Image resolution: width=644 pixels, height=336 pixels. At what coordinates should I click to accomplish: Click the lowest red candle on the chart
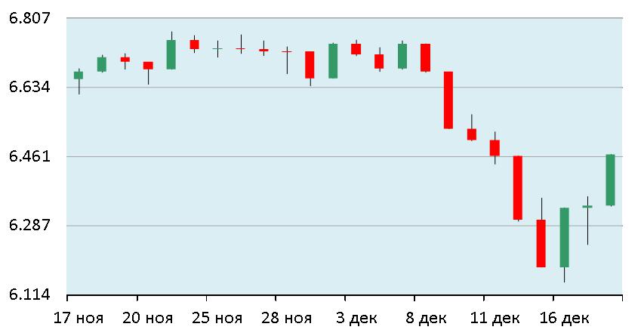click(x=541, y=243)
